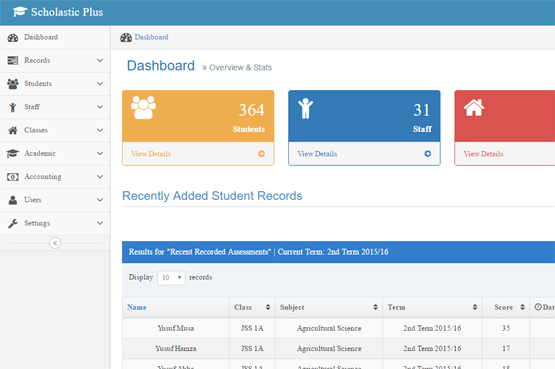Open the Staff sidebar menu item
The height and width of the screenshot is (369, 555).
55,107
